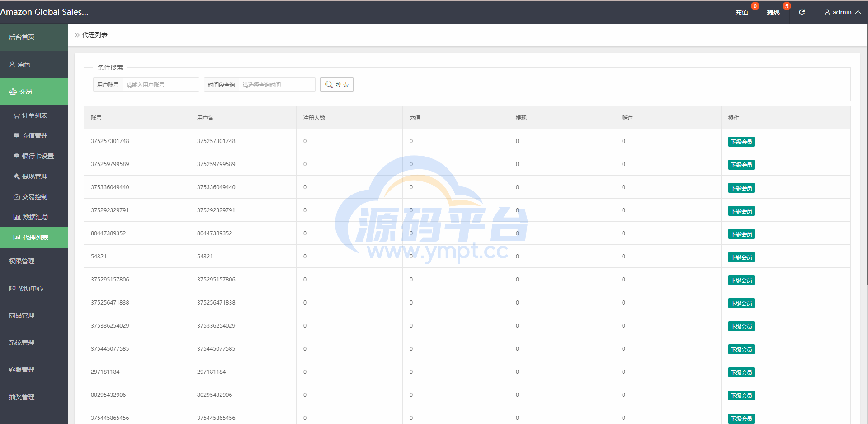The image size is (868, 424).
Task: Open 交易控制 page
Action: point(34,197)
